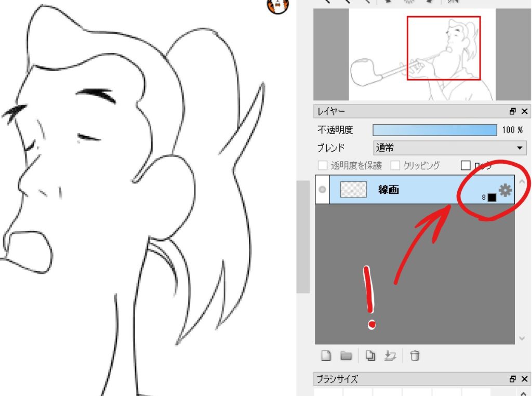532x396 pixels.
Task: Close the ブラシサイズ panel
Action: pos(524,379)
